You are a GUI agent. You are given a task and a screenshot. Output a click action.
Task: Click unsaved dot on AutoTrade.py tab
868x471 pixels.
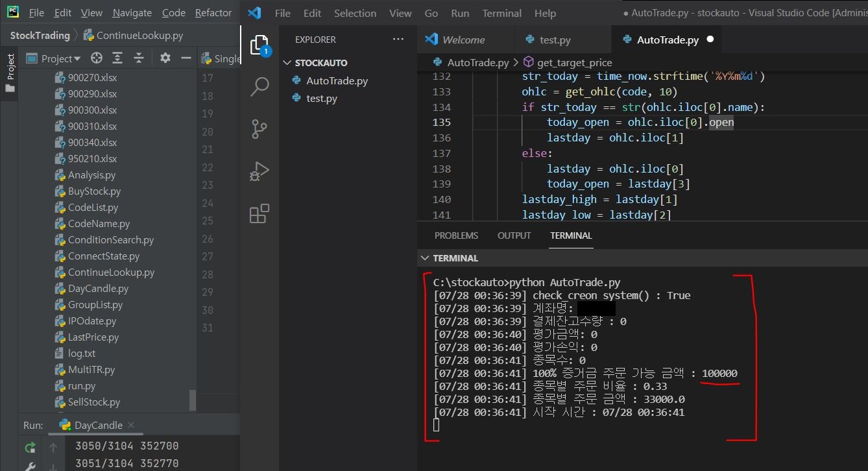click(710, 40)
